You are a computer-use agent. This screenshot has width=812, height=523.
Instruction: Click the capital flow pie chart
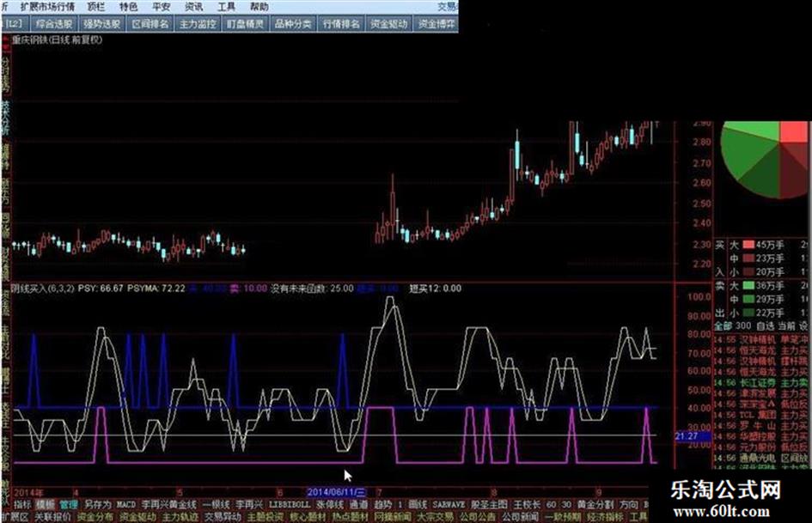click(x=765, y=158)
